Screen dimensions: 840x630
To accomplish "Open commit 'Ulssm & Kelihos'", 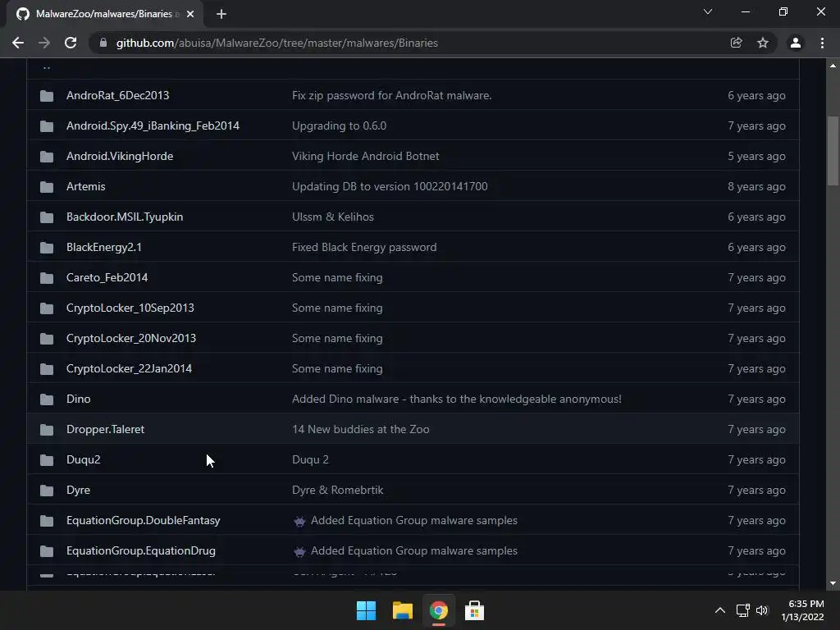I will tap(333, 217).
